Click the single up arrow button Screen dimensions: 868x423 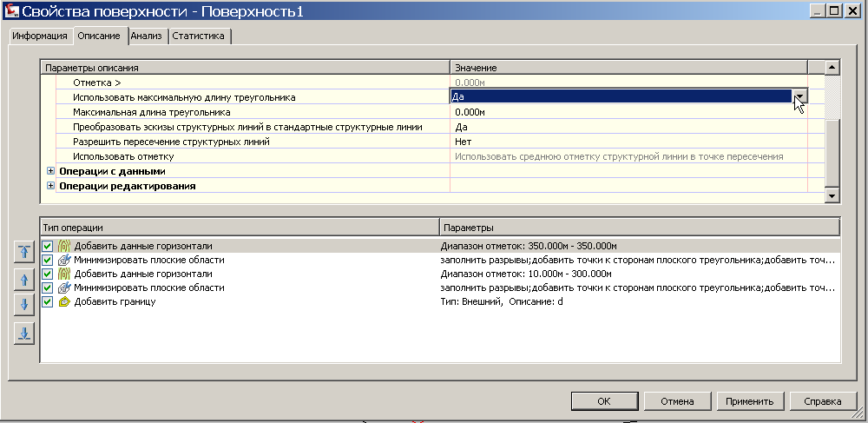pos(24,279)
